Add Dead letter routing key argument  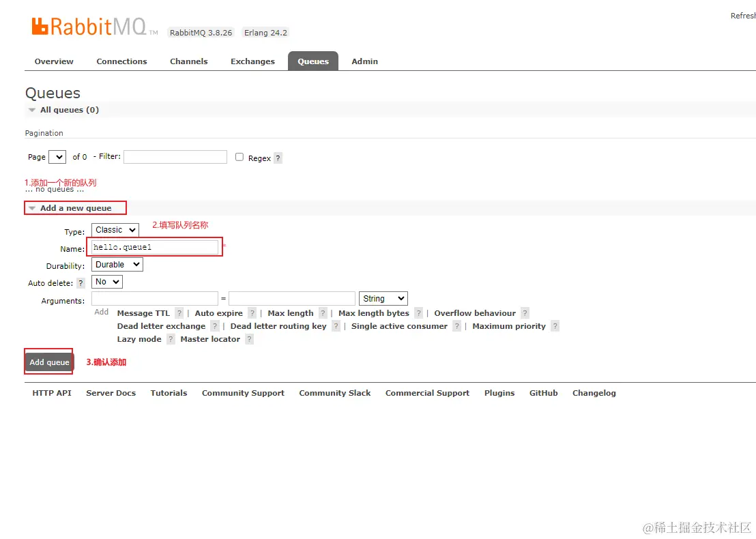(x=278, y=326)
